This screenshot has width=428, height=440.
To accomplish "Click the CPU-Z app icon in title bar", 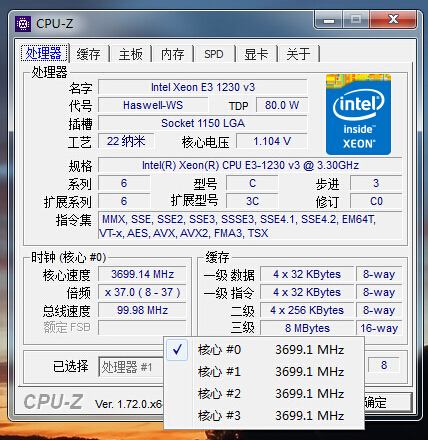I will tap(23, 24).
